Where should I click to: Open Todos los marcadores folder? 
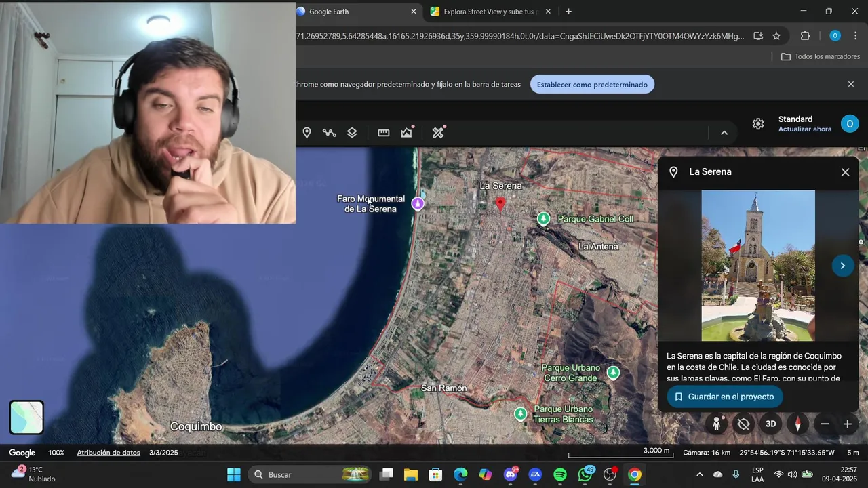(821, 56)
